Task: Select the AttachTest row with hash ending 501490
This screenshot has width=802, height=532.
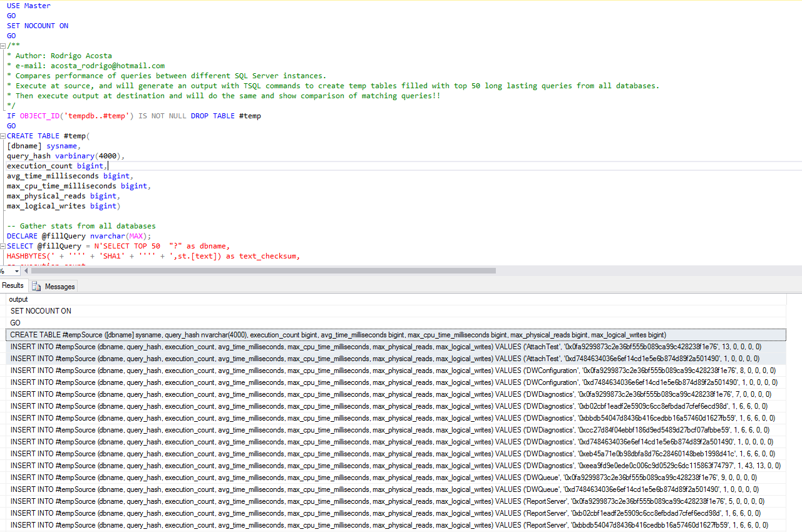Action: click(x=396, y=359)
